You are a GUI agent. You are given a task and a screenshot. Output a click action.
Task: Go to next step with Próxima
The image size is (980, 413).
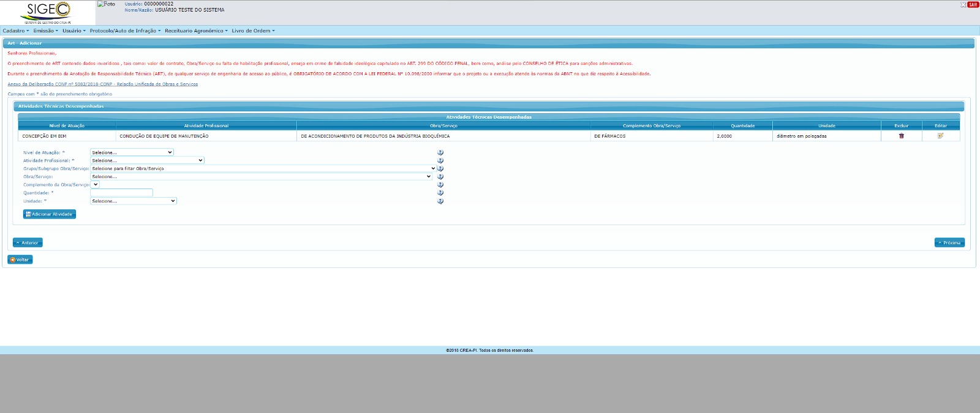949,243
